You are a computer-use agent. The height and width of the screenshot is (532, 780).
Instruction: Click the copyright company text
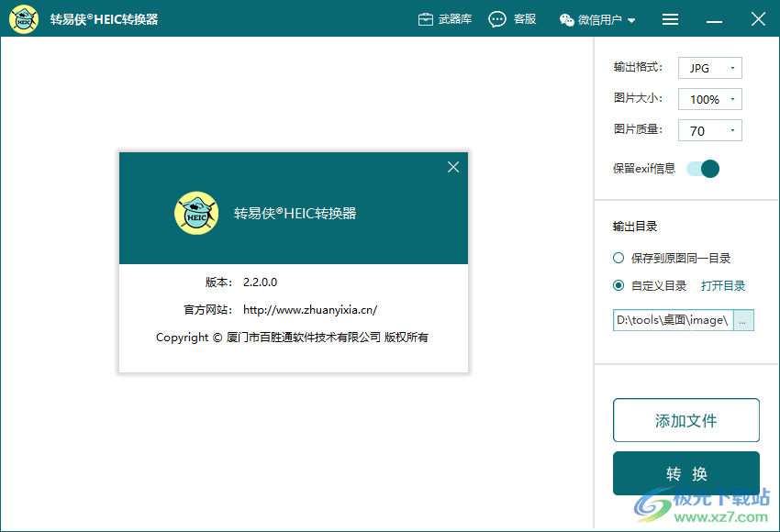(x=292, y=338)
